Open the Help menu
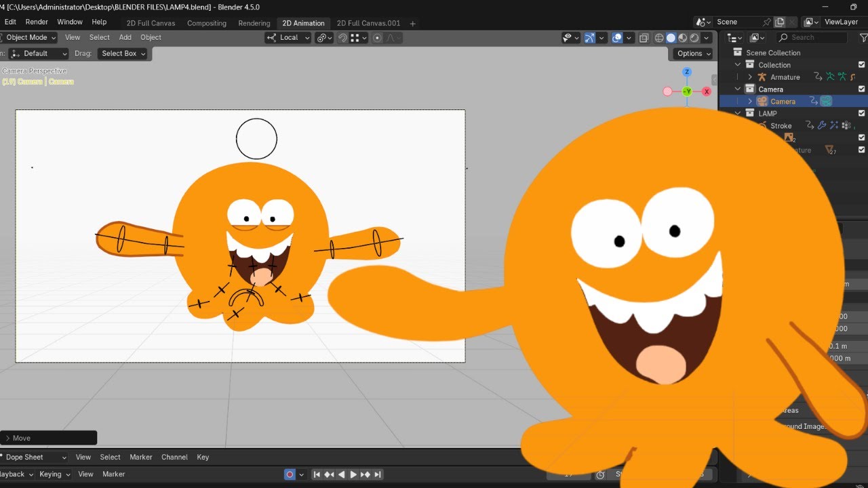868x488 pixels. click(x=99, y=22)
